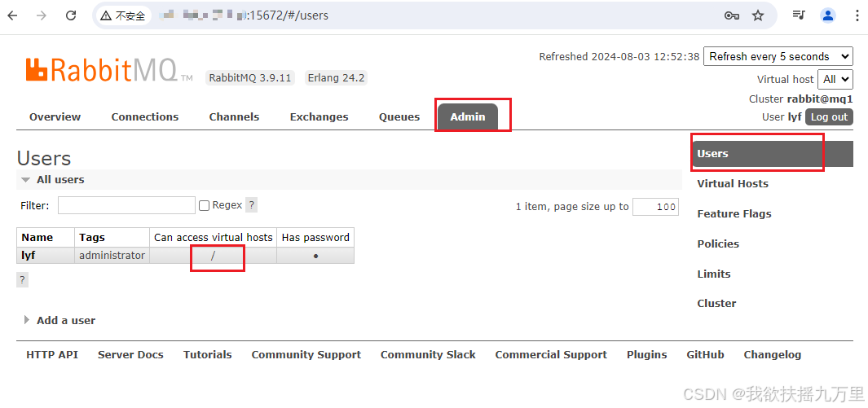The image size is (868, 408).
Task: Switch to the Exchanges tab
Action: coord(319,116)
